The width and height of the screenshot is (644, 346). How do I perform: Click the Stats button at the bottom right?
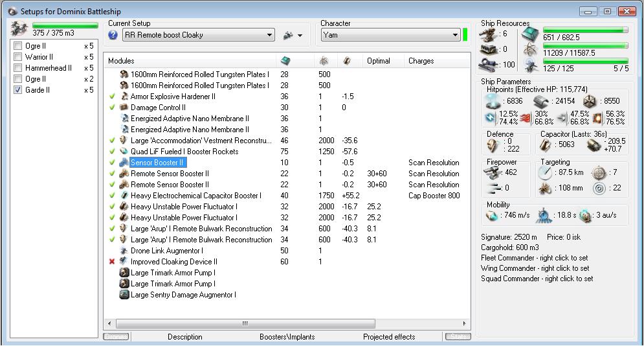point(458,337)
